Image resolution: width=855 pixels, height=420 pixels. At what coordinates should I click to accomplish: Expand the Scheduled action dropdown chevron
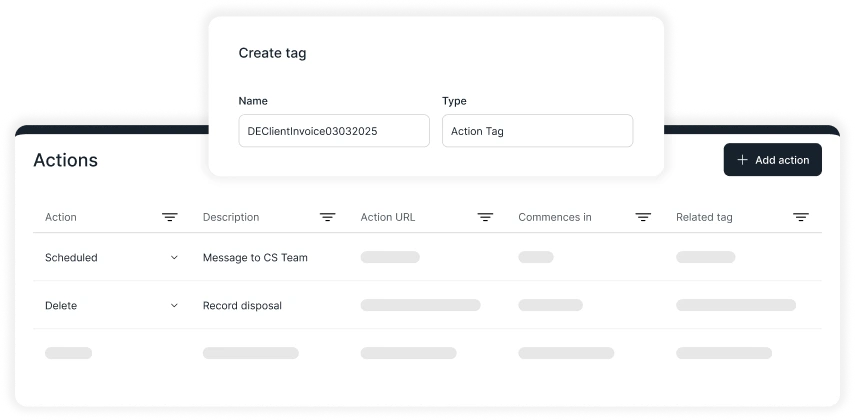pos(174,258)
